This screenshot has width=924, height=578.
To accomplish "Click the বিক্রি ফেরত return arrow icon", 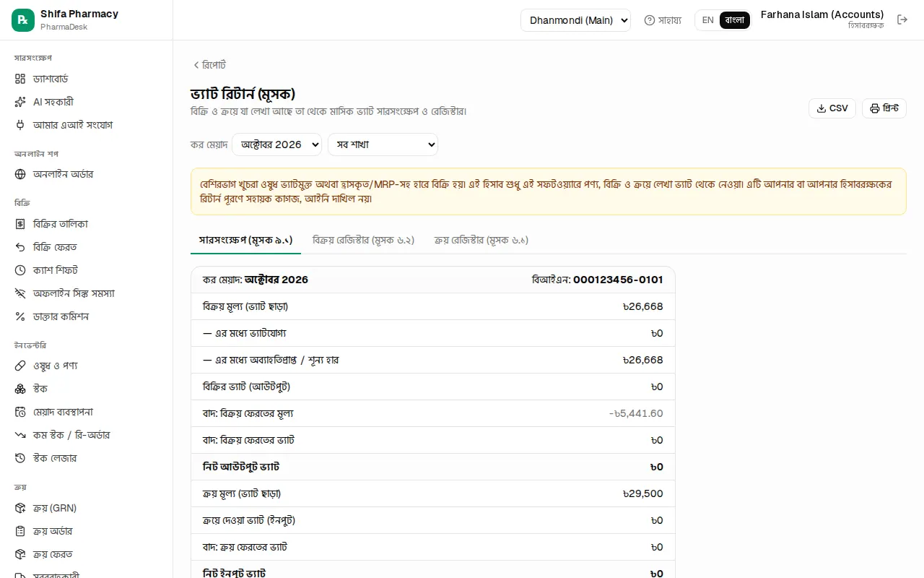I will [20, 247].
